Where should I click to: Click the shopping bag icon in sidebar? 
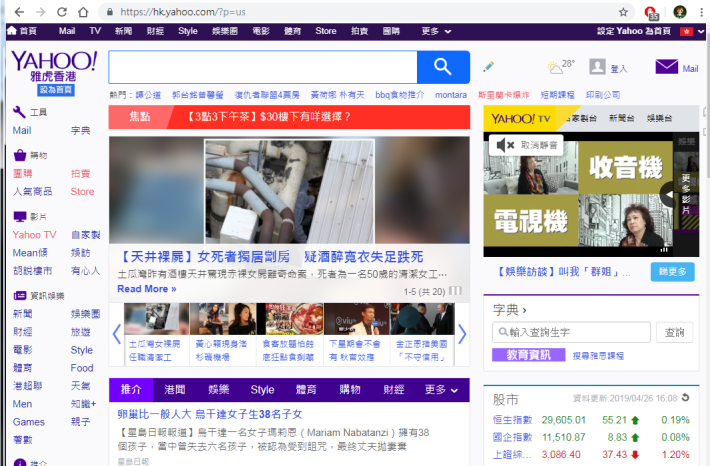[20, 155]
